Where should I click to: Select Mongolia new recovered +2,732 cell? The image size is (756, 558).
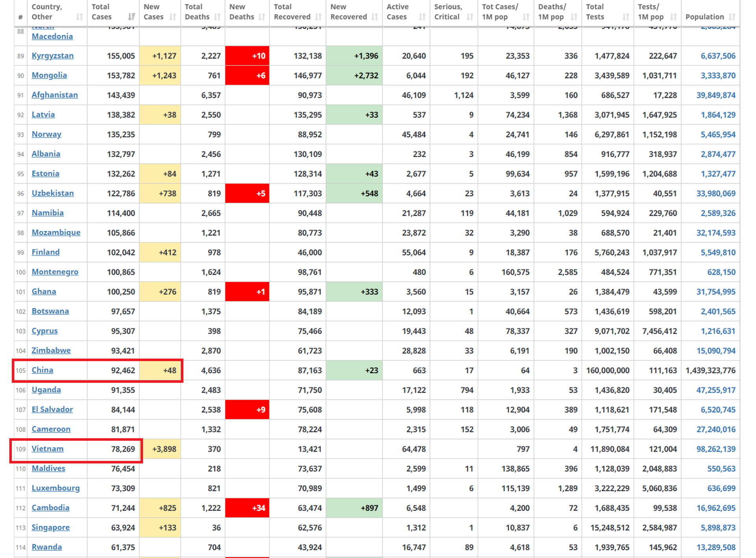pos(354,76)
